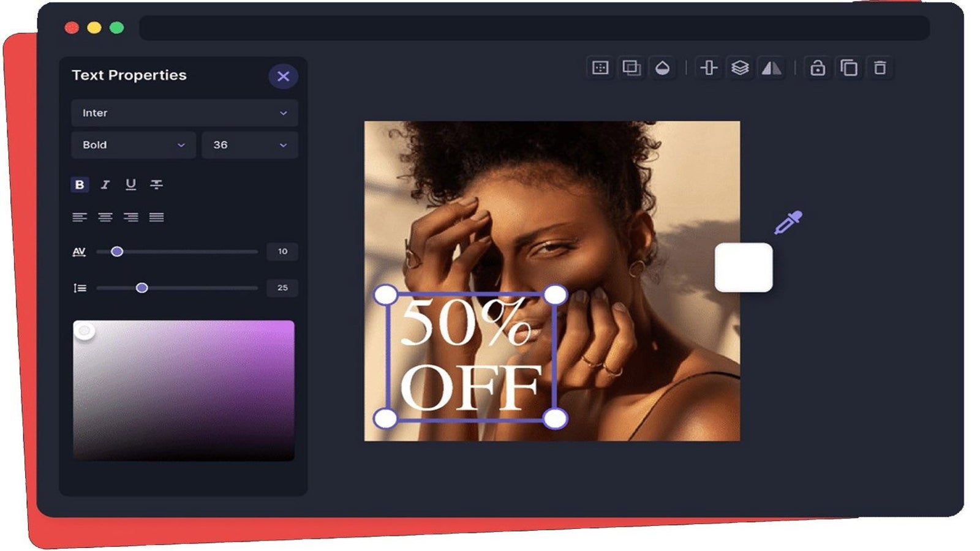Select the flip horizontal mirror icon
Screen dimensions: 980x551
pyautogui.click(x=771, y=68)
